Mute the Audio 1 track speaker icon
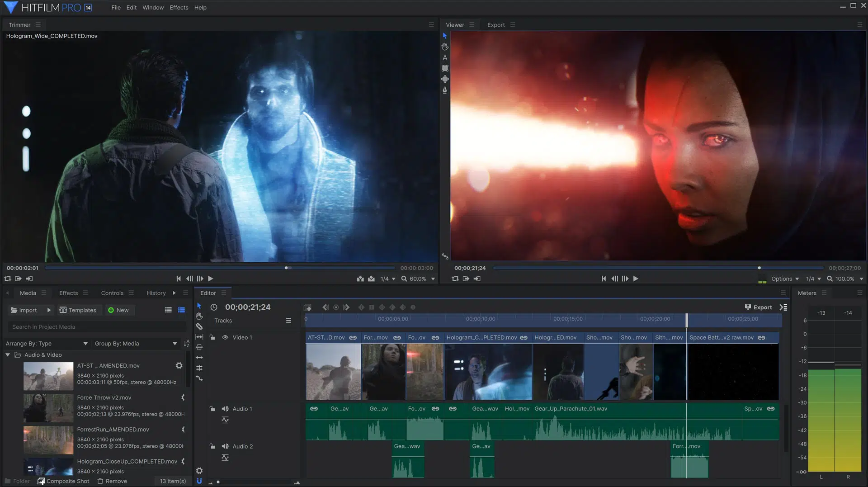This screenshot has height=487, width=868. click(225, 408)
